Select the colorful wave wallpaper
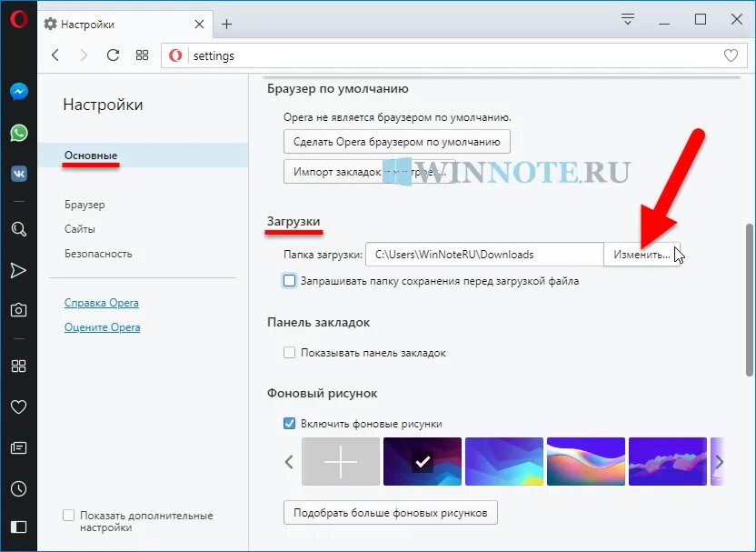 point(586,461)
